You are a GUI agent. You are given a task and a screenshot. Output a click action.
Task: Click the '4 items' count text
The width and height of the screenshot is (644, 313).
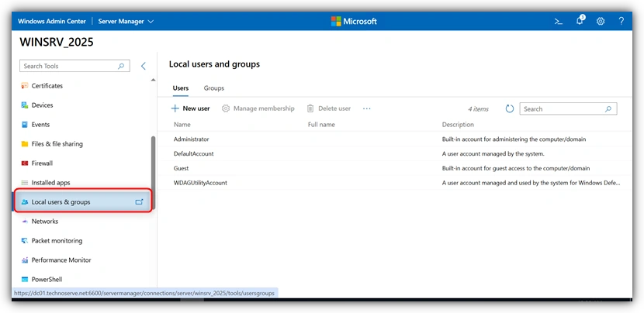[x=479, y=108]
